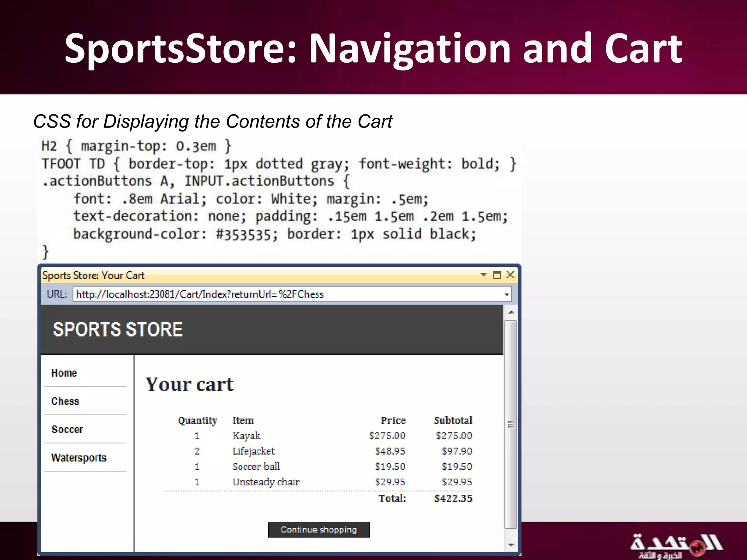The height and width of the screenshot is (560, 747).
Task: Open the Chess category link
Action: [65, 401]
